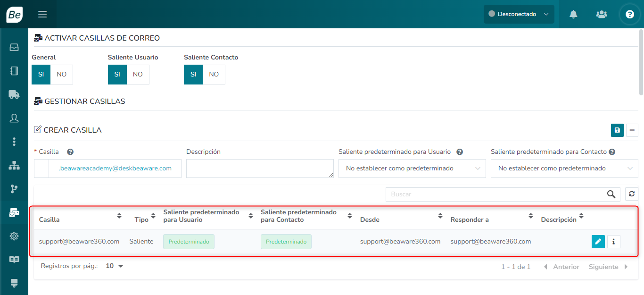Sort the table by Desde column

coord(440,216)
